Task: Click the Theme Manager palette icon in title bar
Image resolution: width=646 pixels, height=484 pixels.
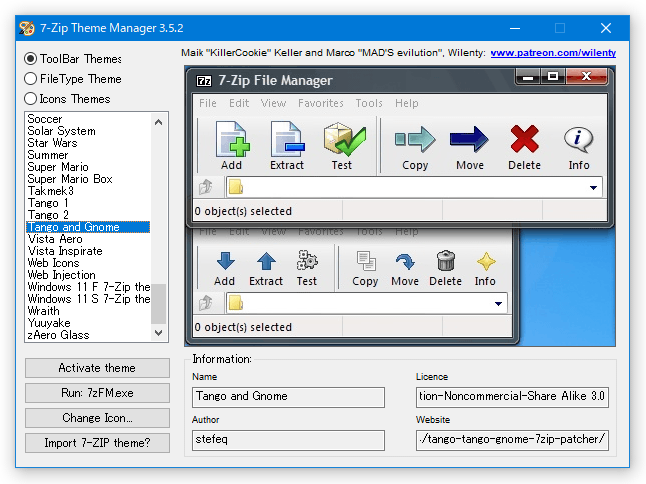Action: click(27, 28)
